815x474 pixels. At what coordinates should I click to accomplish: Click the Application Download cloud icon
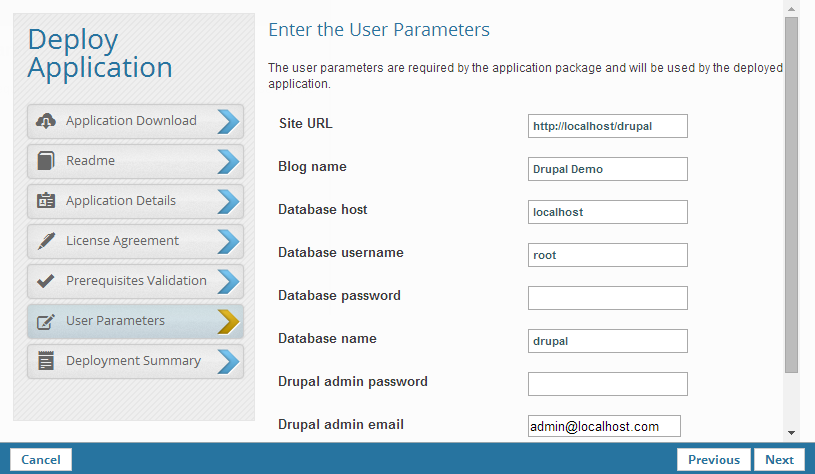[x=45, y=121]
